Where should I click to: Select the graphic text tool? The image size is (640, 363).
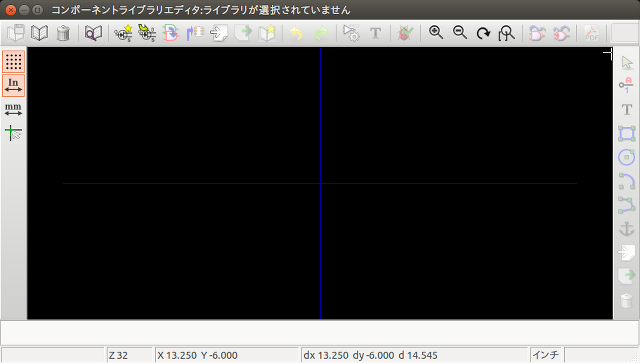tap(627, 109)
